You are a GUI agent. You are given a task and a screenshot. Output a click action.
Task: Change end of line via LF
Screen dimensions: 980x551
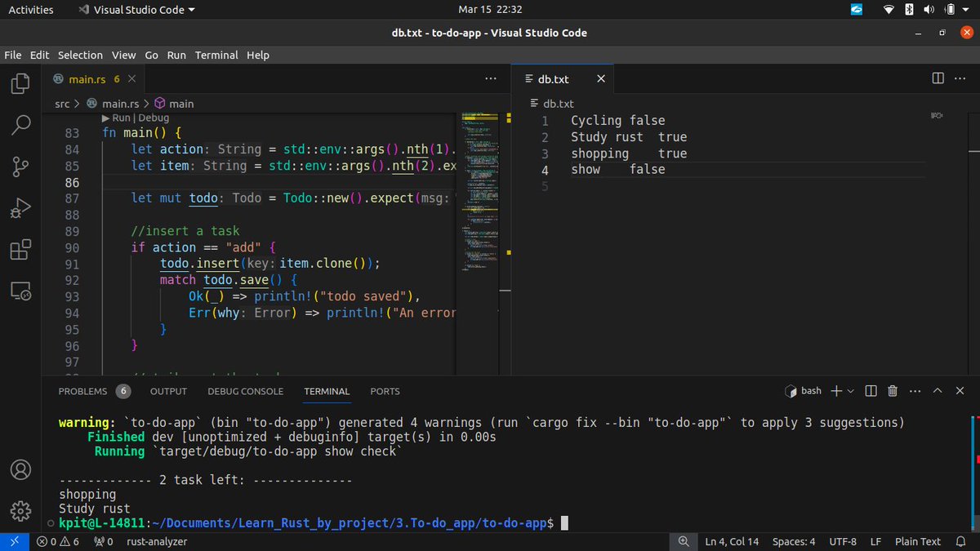(x=875, y=541)
